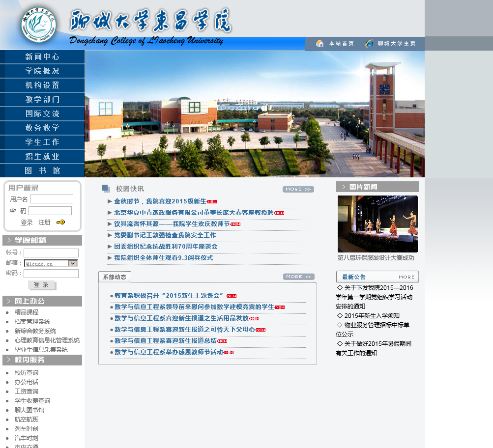The image size is (493, 448).
Task: Open news 金秋时节，我院喜迎2015级新生
Action: point(160,201)
